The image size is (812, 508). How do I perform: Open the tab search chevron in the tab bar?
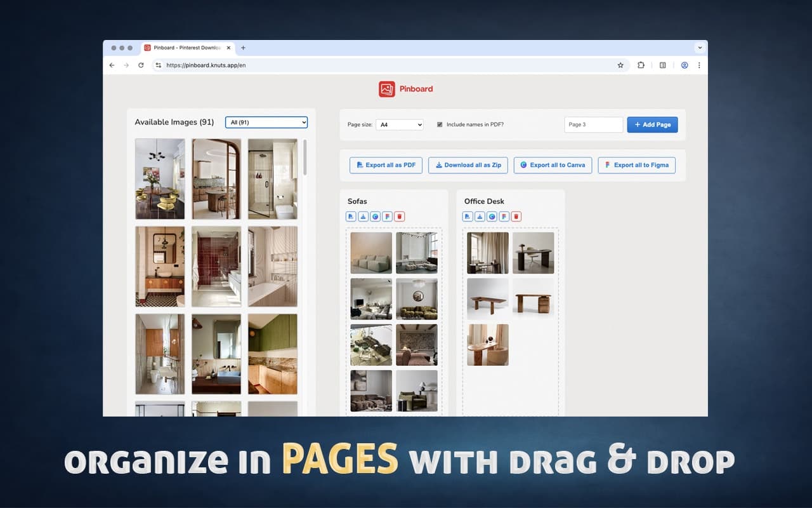(x=700, y=47)
